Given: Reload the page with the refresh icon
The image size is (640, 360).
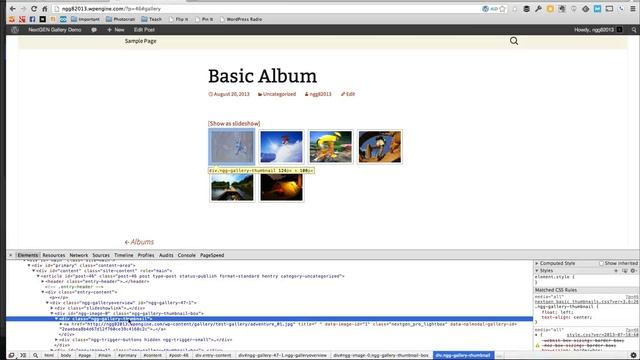Looking at the screenshot, I should pyautogui.click(x=34, y=9).
